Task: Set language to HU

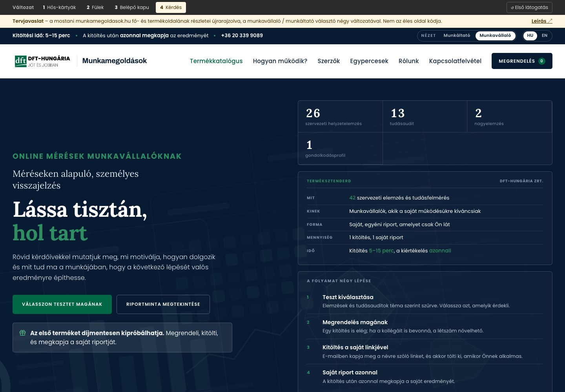Action: click(x=530, y=35)
